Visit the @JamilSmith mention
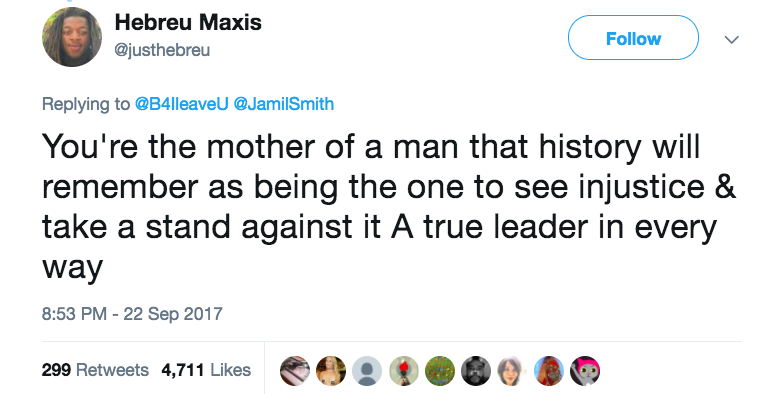Viewport: 781px width, 394px height. point(283,104)
